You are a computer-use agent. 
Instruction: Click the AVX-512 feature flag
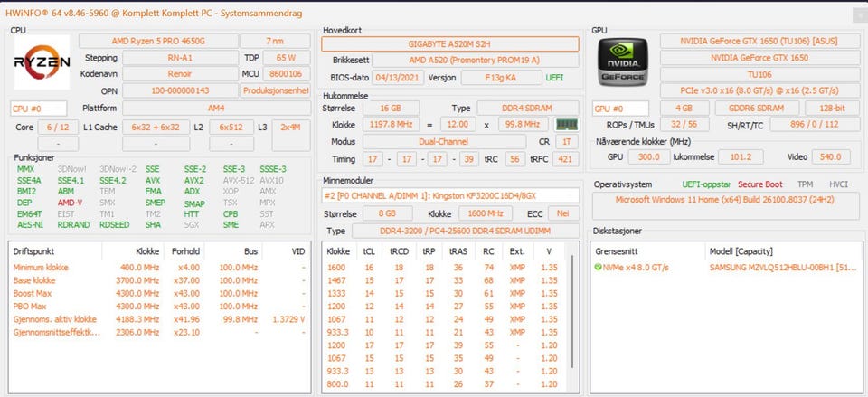[x=238, y=180]
